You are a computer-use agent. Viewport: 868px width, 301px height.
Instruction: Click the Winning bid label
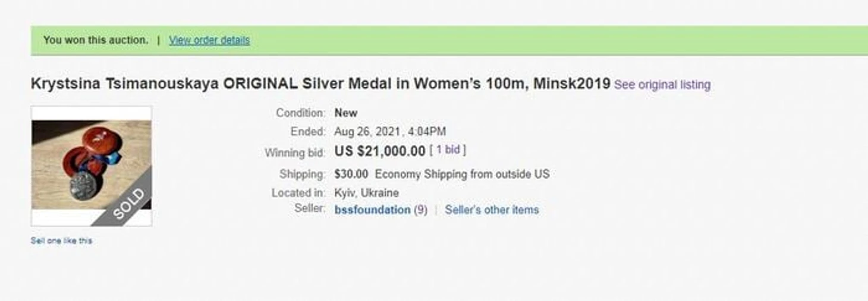point(295,153)
